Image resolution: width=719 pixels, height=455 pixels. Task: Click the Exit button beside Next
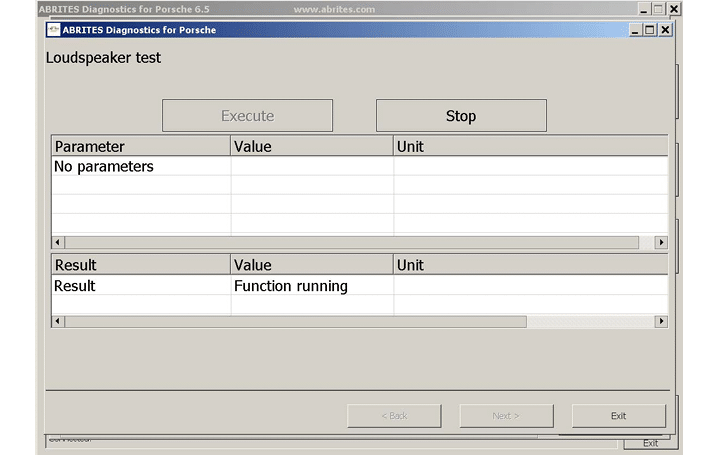click(x=618, y=416)
